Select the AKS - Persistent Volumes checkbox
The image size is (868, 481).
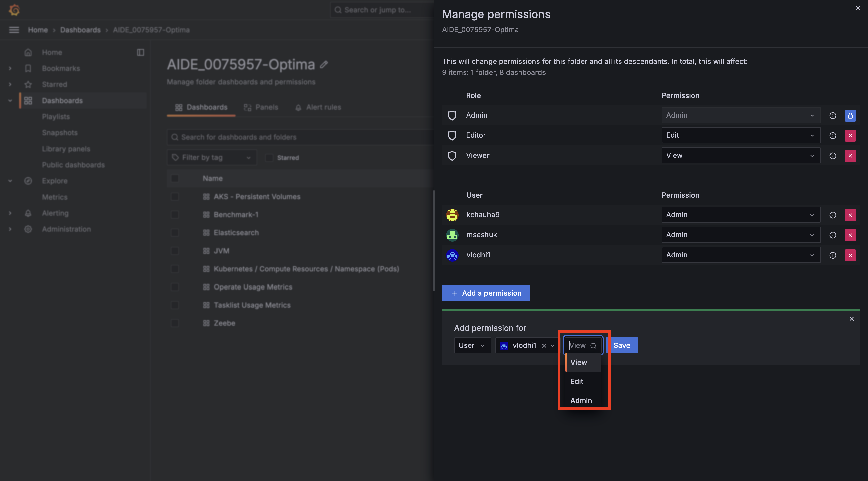175,197
